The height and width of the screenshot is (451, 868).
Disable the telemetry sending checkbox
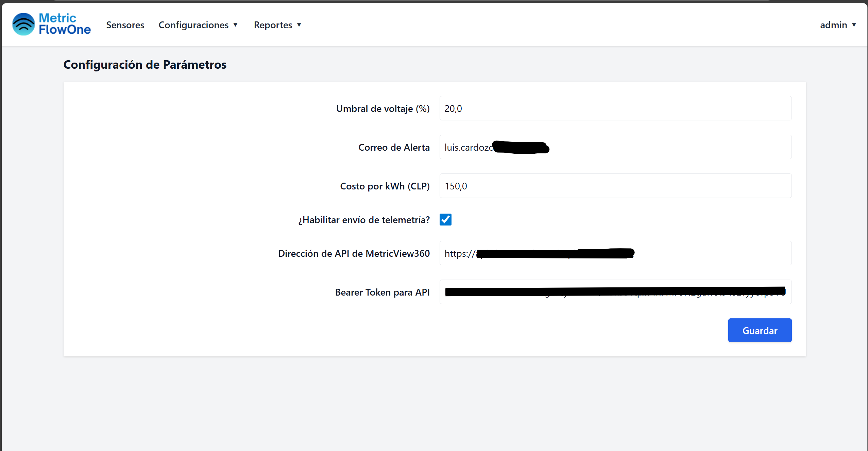pyautogui.click(x=445, y=220)
